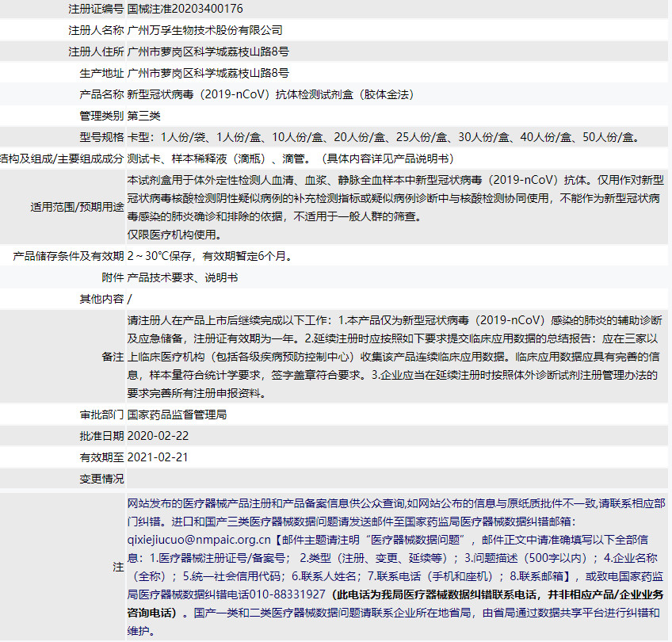Click the line 仅限医疗机构使用。
This screenshot has width=672, height=642.
point(174,235)
